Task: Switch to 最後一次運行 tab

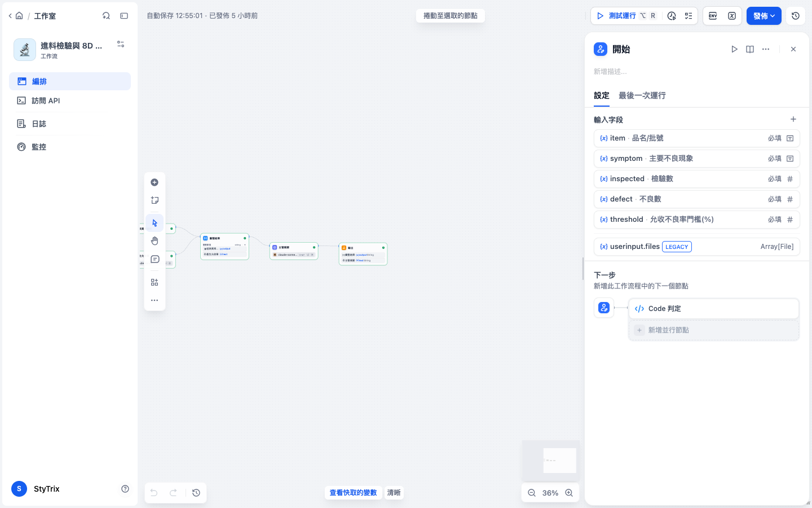Action: click(x=642, y=95)
